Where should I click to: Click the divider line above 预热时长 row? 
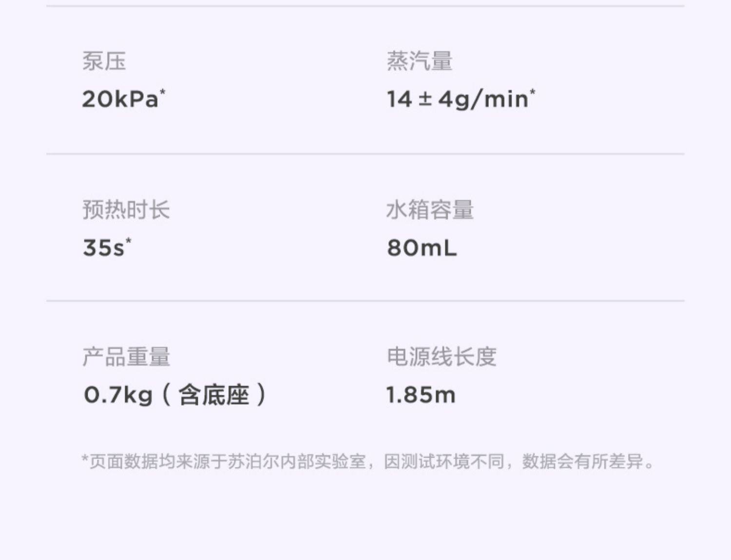click(x=365, y=154)
